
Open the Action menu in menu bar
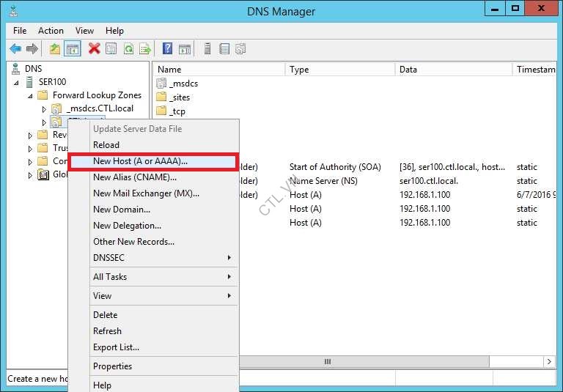tap(51, 31)
